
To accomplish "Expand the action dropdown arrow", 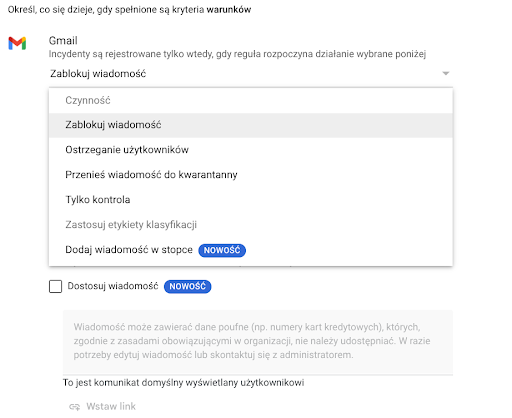I will tap(446, 73).
